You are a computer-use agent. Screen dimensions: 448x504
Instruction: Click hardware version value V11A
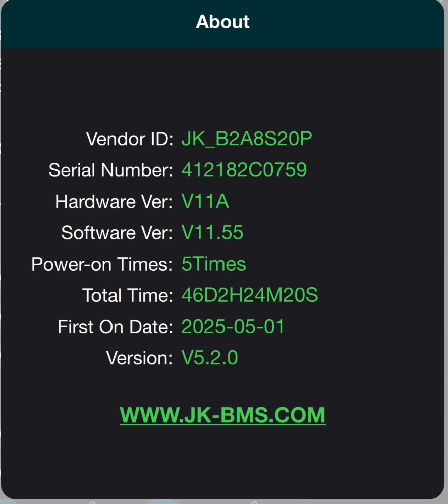click(205, 201)
